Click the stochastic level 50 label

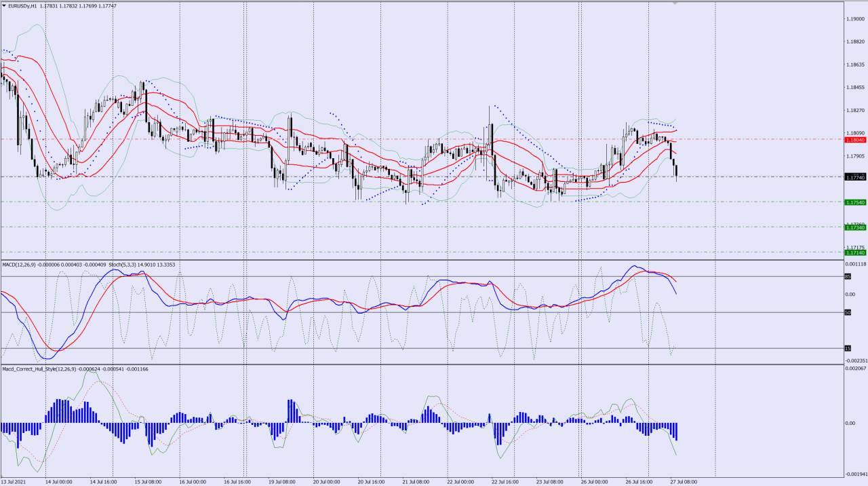(848, 312)
